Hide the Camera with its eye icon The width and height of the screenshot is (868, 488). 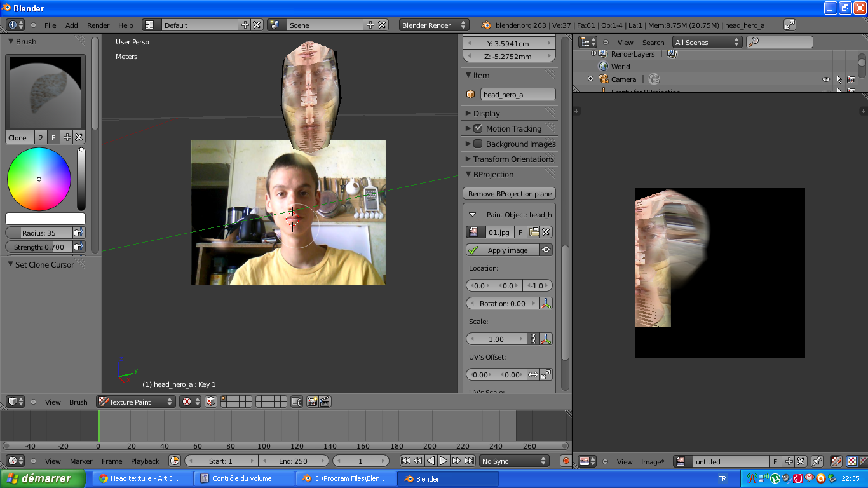point(826,79)
